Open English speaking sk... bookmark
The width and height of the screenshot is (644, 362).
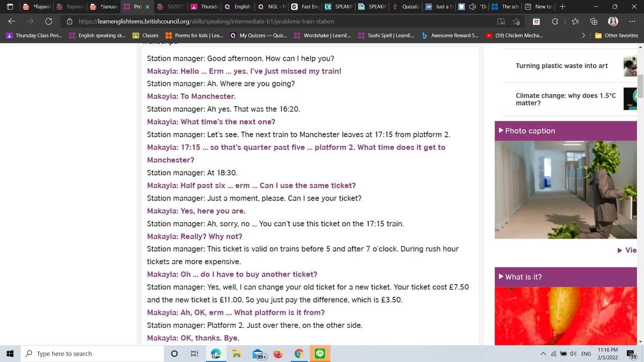point(98,35)
